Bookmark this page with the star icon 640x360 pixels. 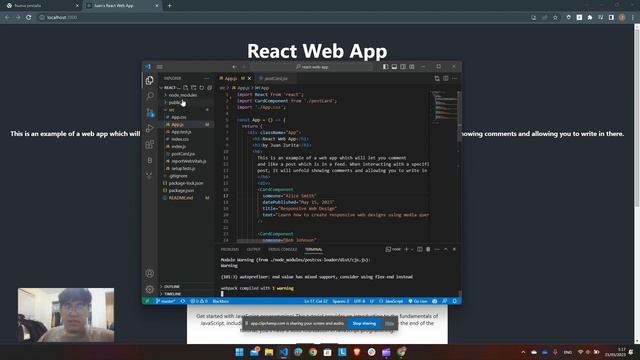(555, 17)
